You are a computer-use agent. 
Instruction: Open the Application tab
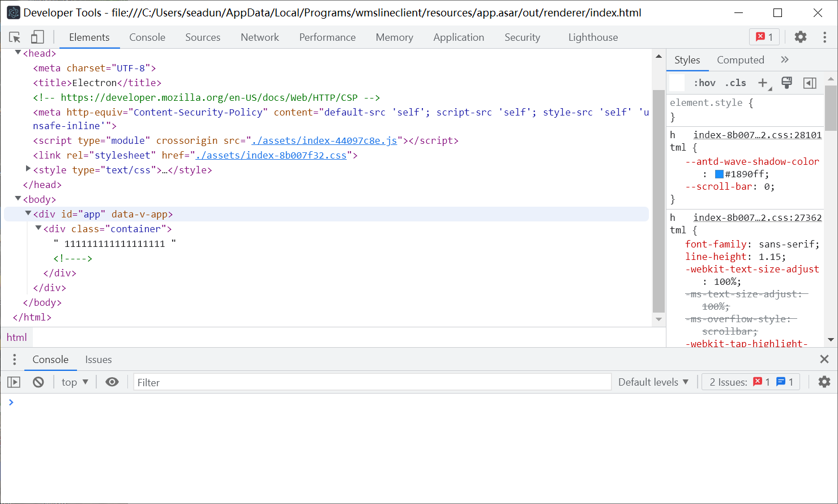click(x=459, y=37)
